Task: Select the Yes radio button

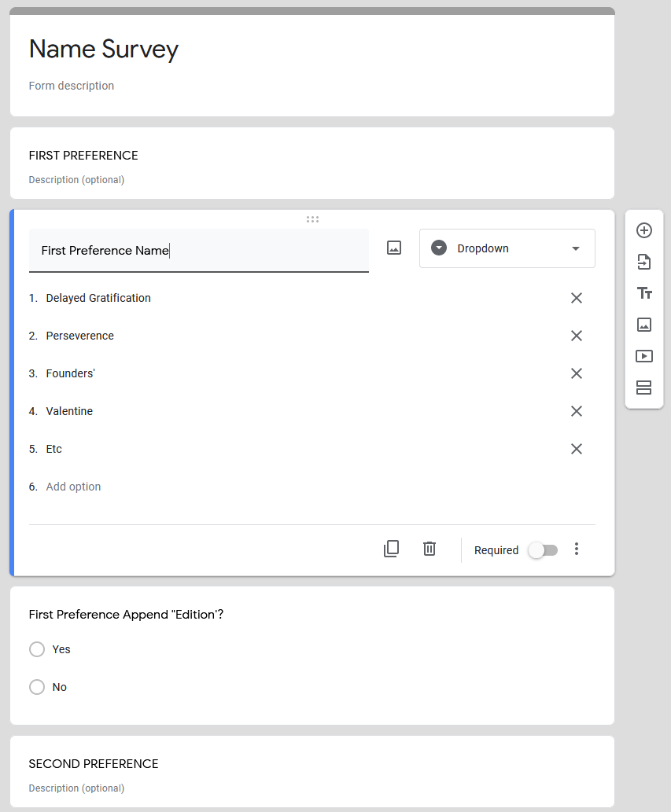Action: [37, 649]
